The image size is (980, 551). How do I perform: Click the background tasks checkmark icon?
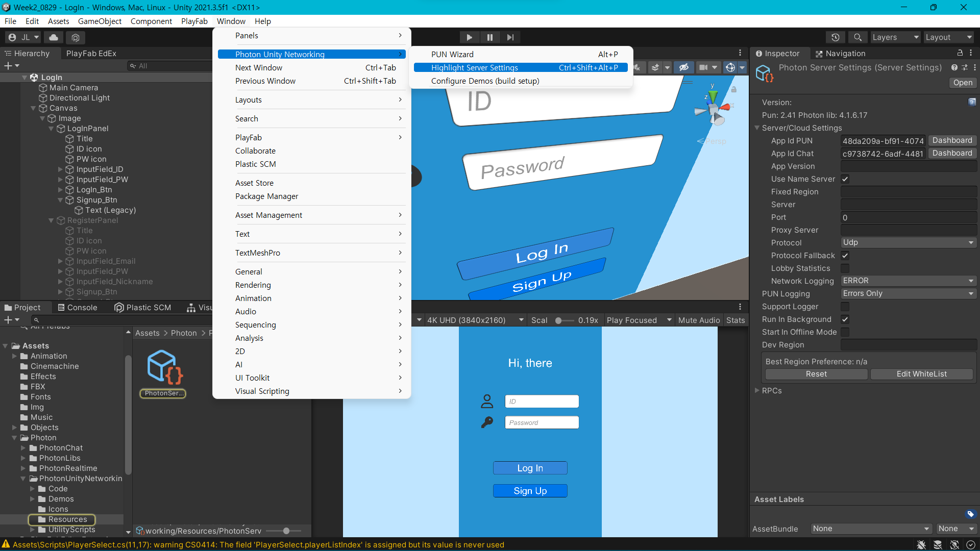[x=971, y=545]
